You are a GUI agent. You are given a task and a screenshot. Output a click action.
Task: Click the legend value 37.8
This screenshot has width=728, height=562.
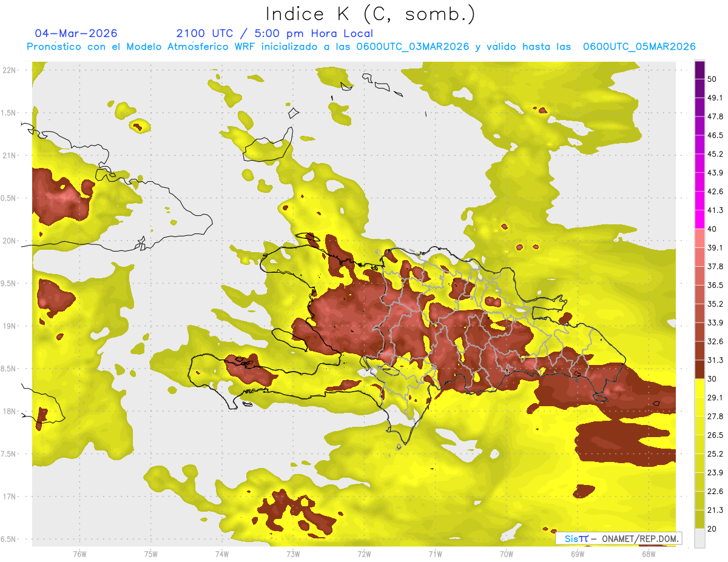715,267
